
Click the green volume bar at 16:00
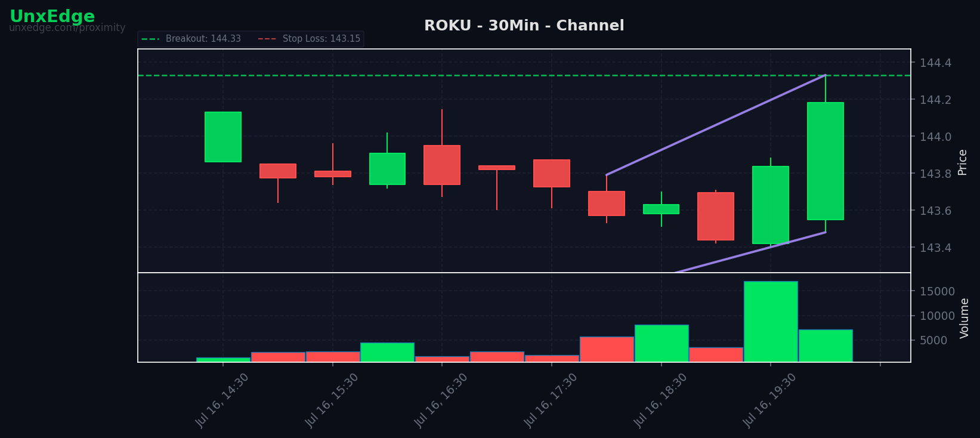[387, 352]
